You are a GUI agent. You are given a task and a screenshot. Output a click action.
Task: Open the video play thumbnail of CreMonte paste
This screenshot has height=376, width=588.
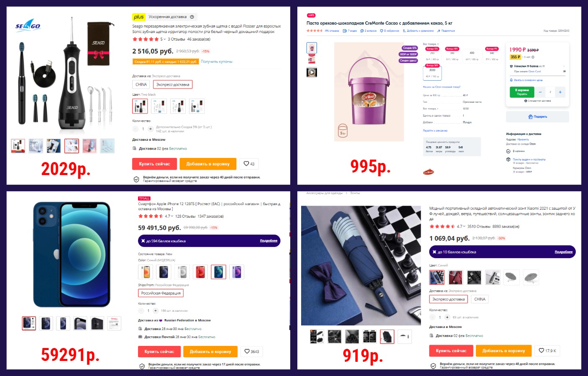(x=312, y=72)
